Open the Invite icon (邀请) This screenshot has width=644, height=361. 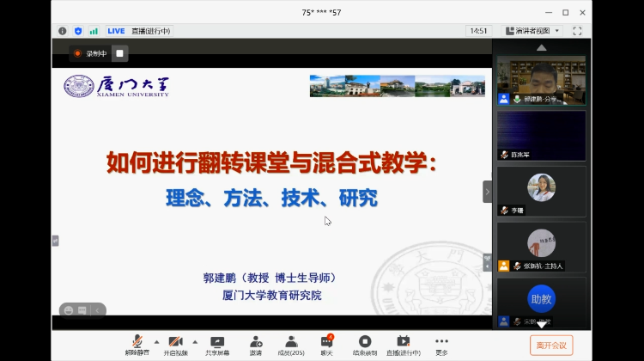(256, 342)
